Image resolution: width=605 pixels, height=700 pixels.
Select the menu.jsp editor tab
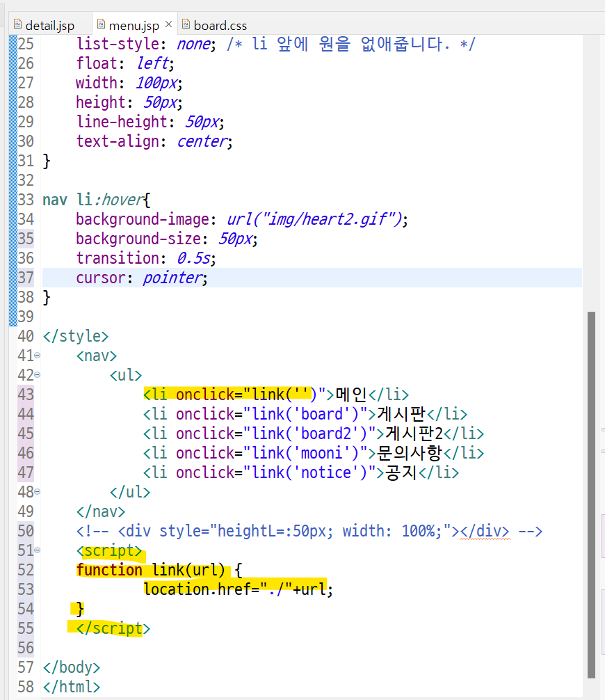(134, 25)
